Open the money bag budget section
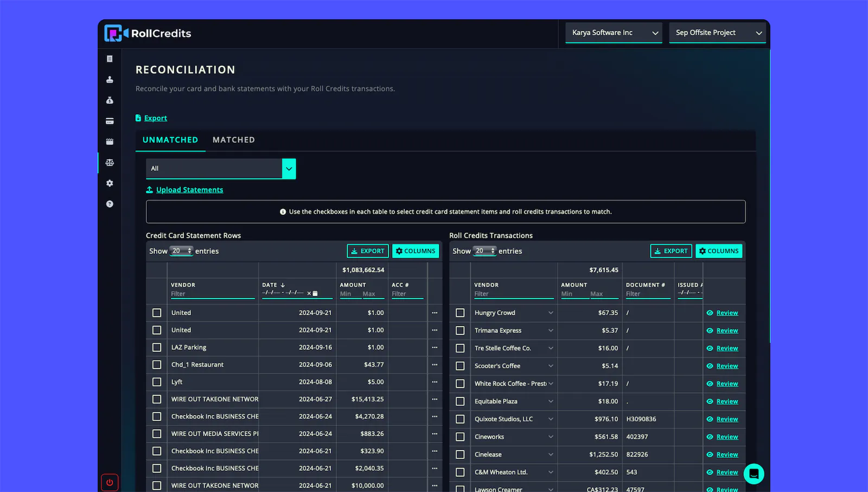 [x=110, y=100]
